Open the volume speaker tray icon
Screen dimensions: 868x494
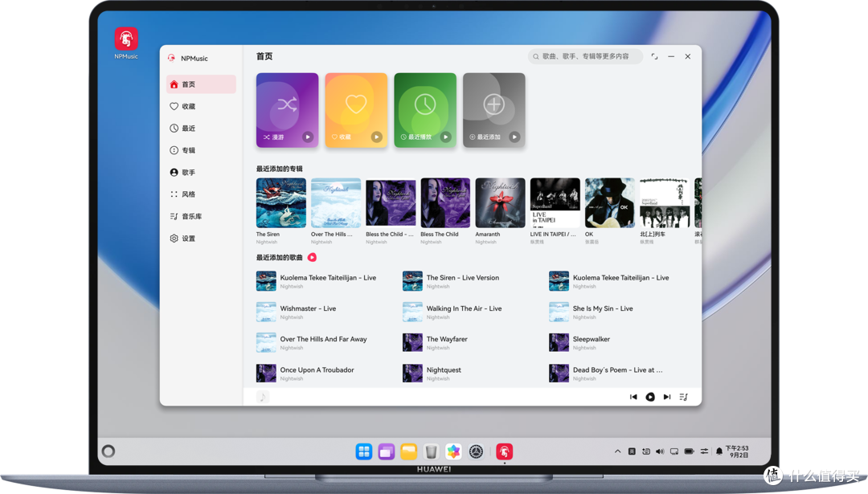pos(660,451)
